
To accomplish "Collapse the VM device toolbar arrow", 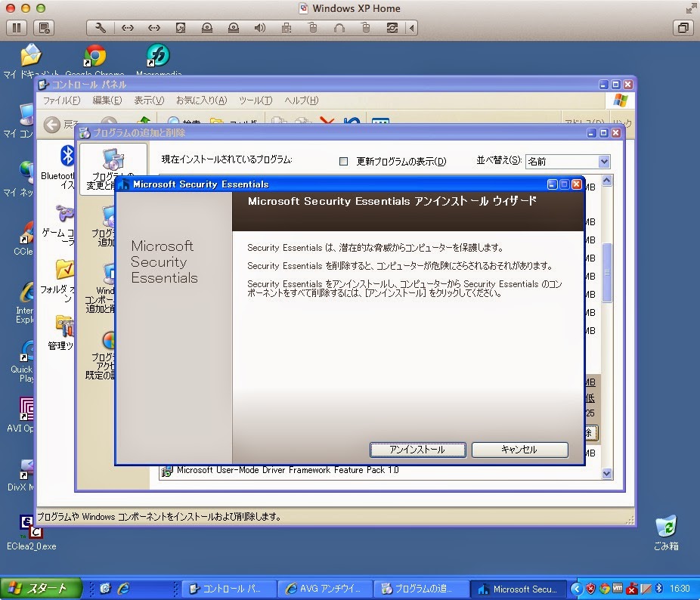I will pos(411,28).
